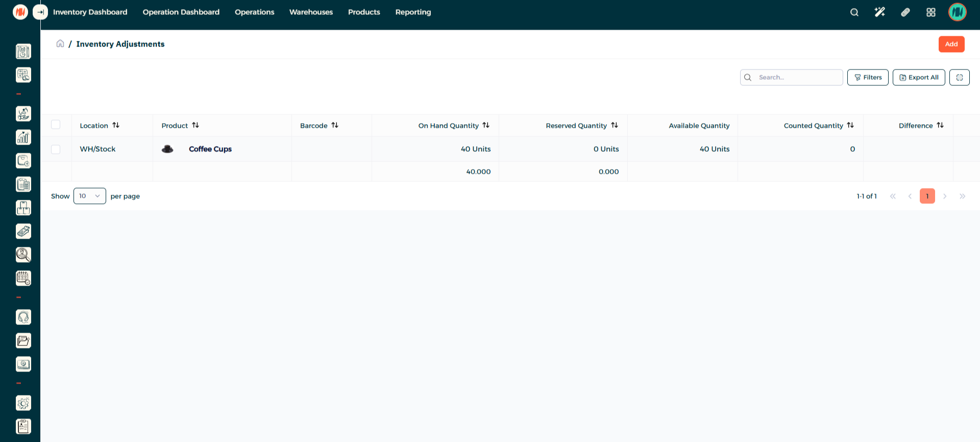Sort by On Hand Quantity column
Screen dimensions: 980x442
(486, 125)
